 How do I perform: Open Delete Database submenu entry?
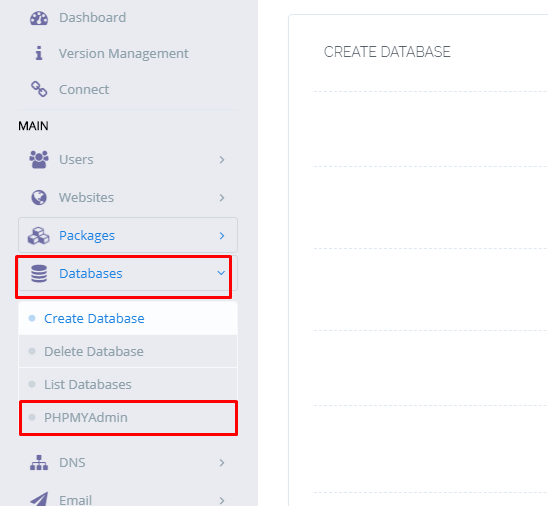pyautogui.click(x=128, y=351)
